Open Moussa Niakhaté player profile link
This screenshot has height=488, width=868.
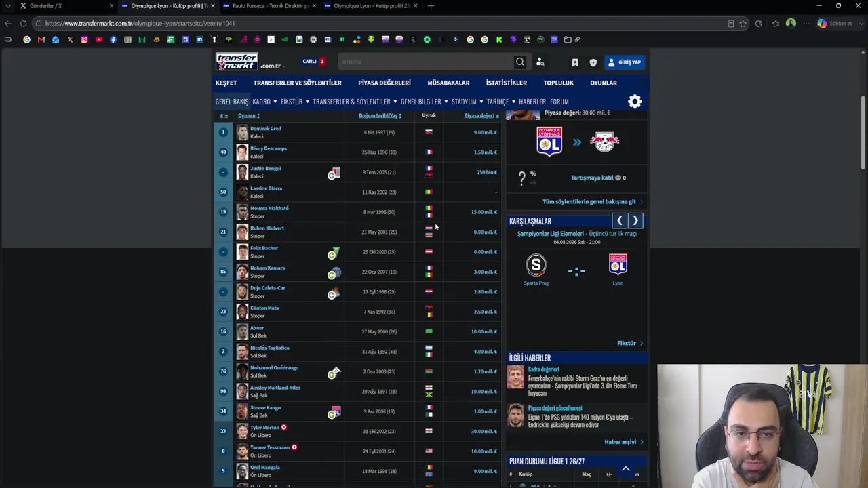tap(269, 209)
